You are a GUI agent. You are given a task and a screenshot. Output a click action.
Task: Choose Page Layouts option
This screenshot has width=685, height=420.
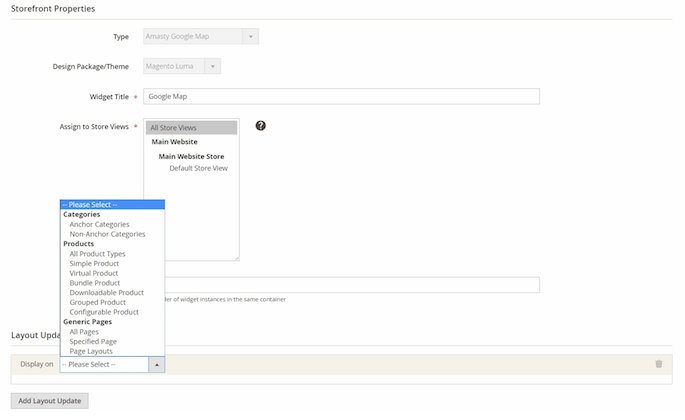91,351
